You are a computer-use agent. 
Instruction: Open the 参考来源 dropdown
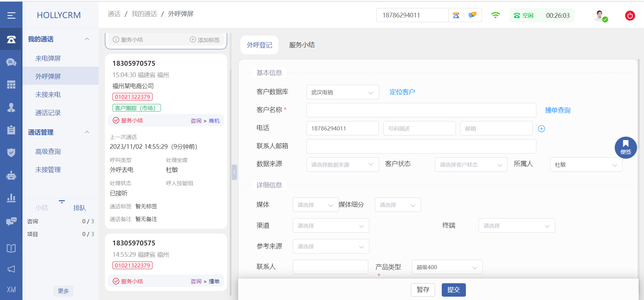tap(331, 246)
